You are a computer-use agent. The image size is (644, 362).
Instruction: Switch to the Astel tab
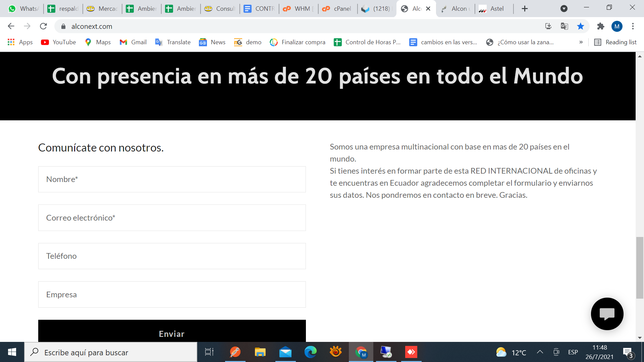click(x=494, y=9)
